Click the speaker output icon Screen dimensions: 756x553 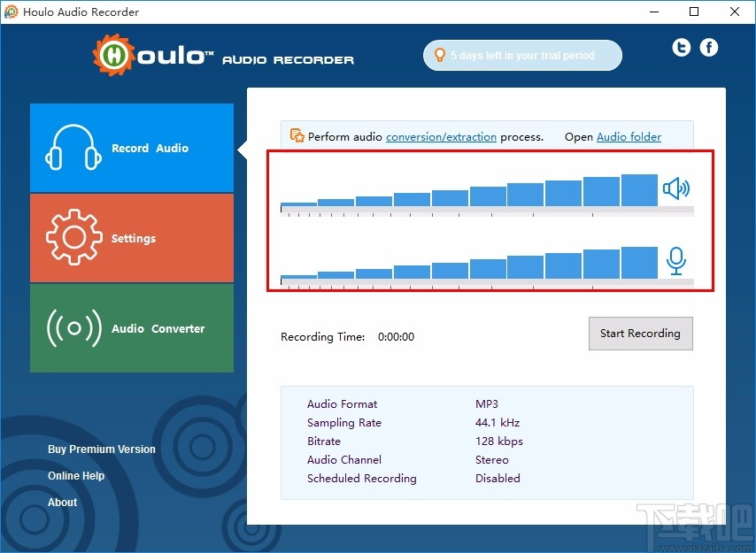point(675,188)
